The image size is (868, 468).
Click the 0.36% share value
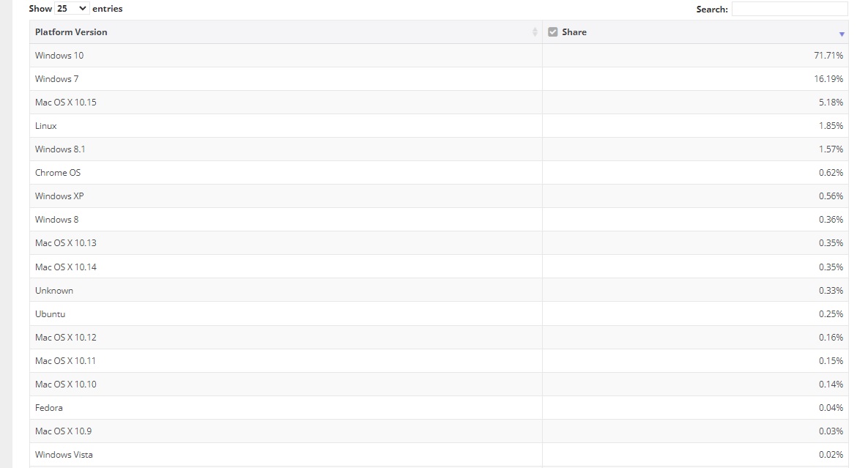tap(831, 220)
